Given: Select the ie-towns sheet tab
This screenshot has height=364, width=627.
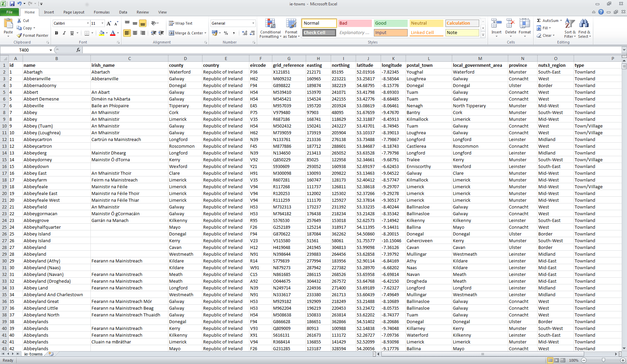Looking at the screenshot, I should [33, 354].
